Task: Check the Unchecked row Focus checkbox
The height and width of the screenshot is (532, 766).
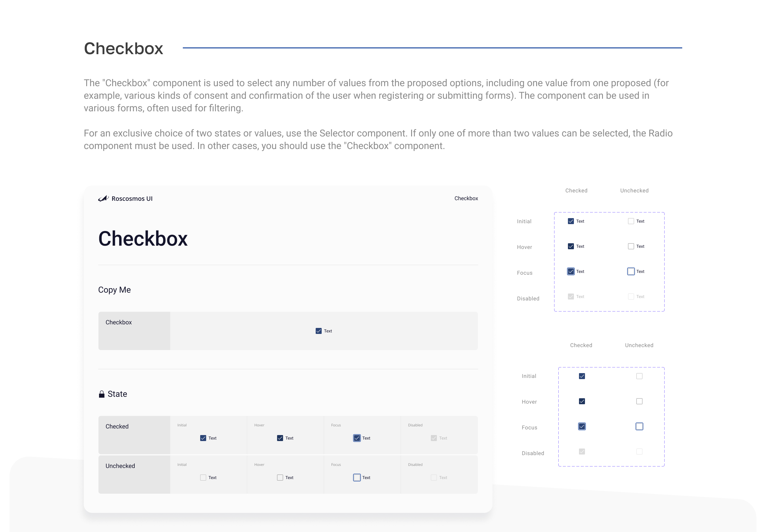Action: point(357,478)
